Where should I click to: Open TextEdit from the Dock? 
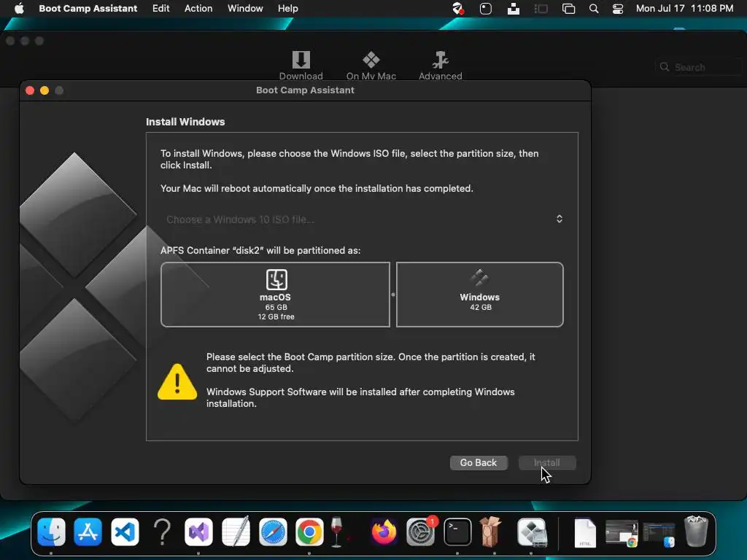pyautogui.click(x=236, y=532)
